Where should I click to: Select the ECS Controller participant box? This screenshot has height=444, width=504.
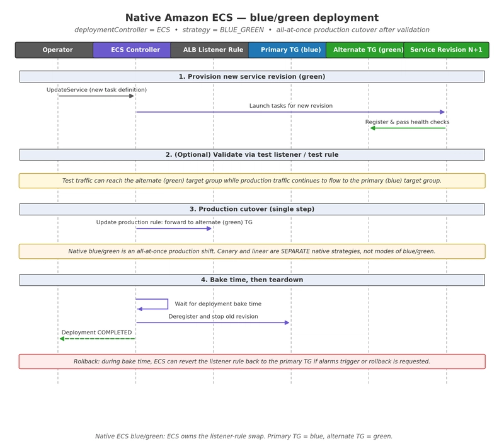pos(132,50)
